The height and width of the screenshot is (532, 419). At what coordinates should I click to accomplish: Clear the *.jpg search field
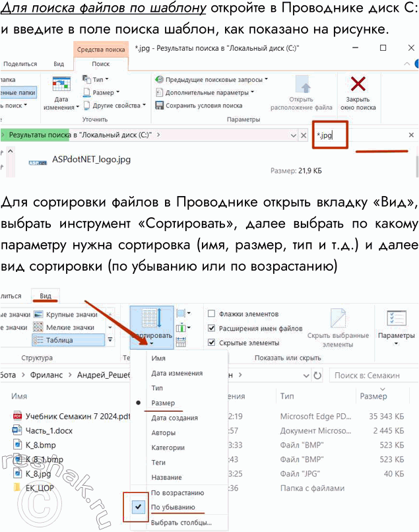[411, 135]
